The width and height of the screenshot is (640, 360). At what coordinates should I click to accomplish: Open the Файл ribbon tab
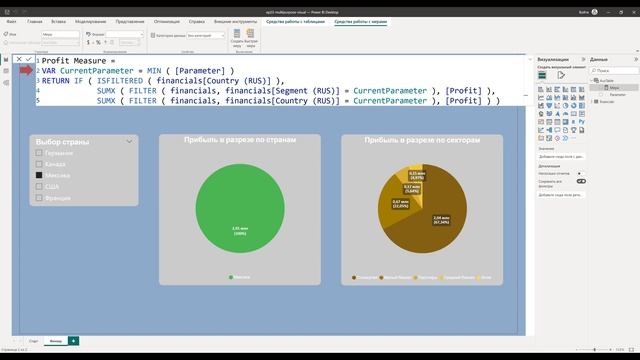click(11, 21)
